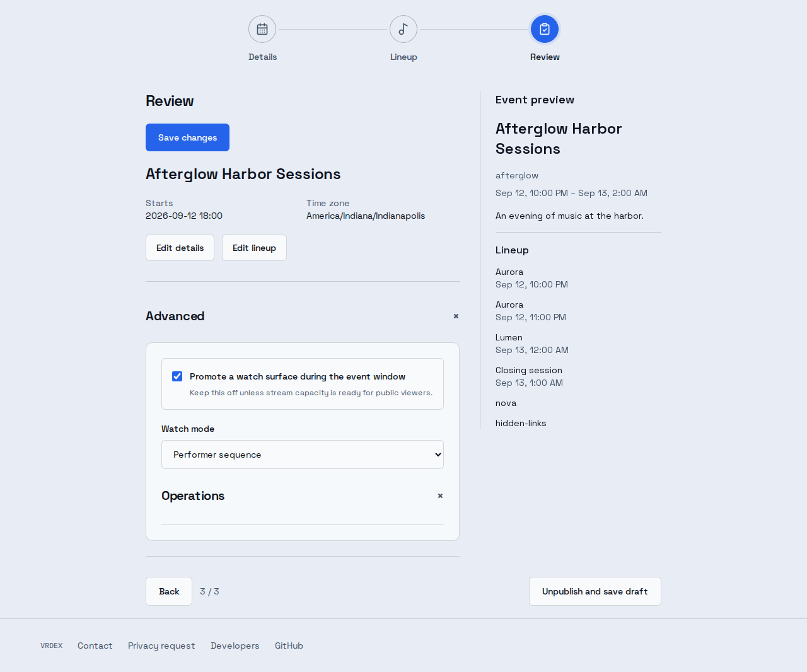Click the afterglow slug text
The image size is (807, 672).
(517, 176)
